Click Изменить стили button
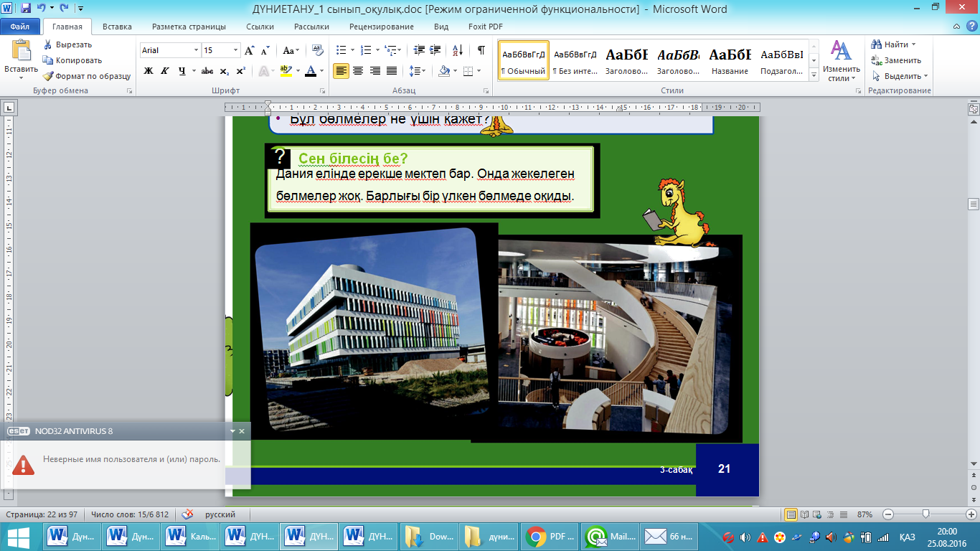This screenshot has width=980, height=551. point(841,61)
